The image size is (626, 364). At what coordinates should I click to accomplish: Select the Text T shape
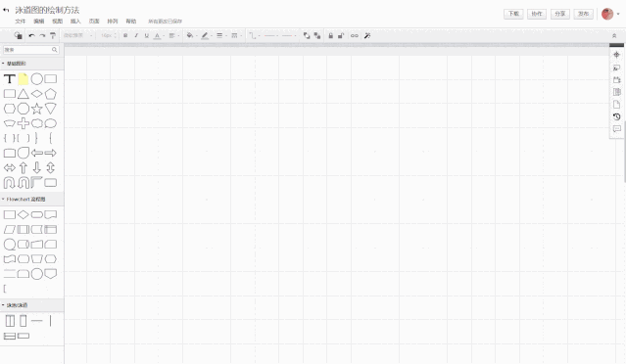10,79
